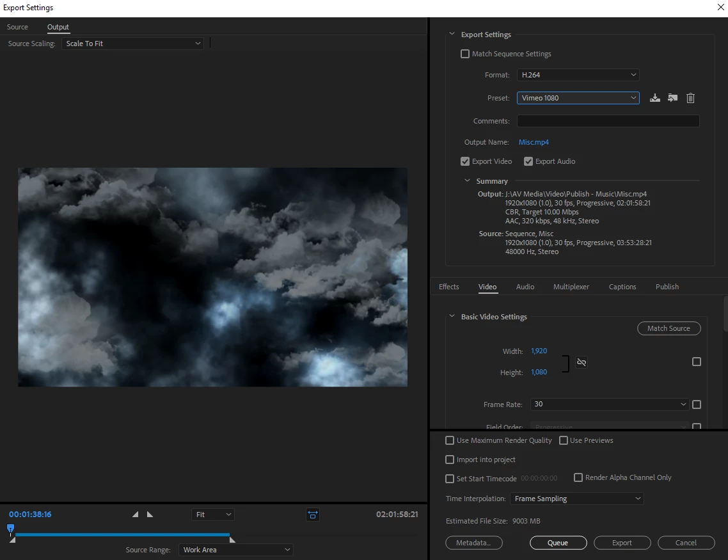Click the Misc.mp4 output name link

click(534, 142)
